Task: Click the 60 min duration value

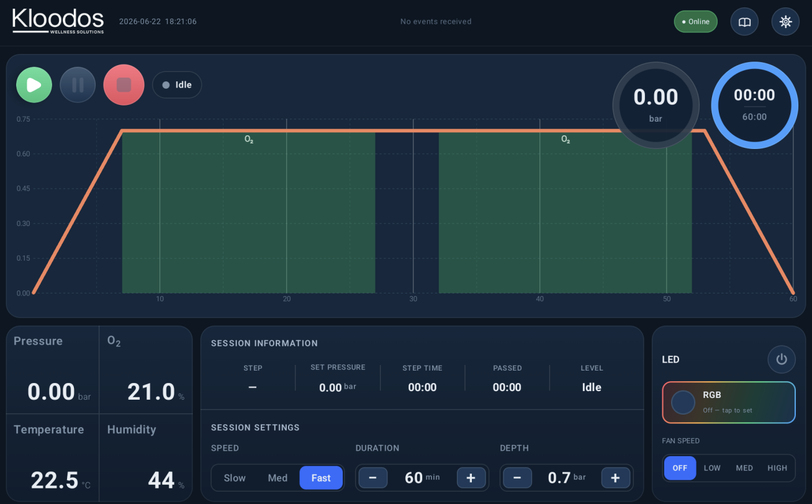Action: tap(422, 478)
